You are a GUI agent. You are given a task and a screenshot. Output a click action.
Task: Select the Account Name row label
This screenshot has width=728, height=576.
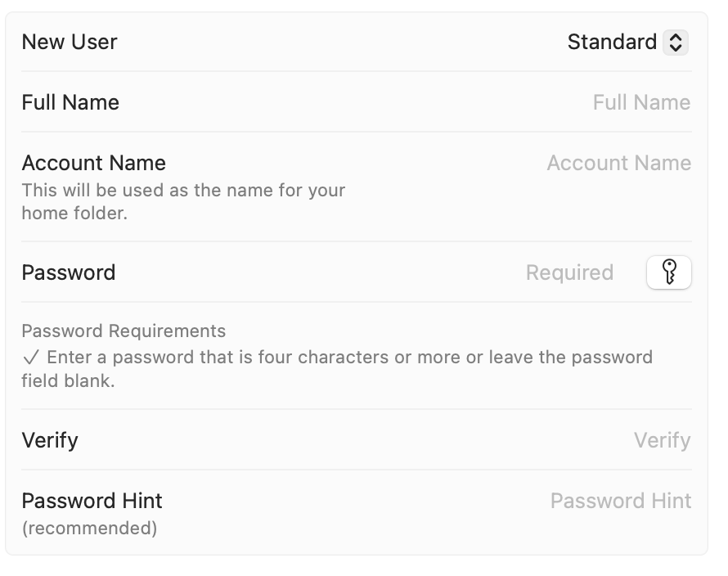[x=93, y=163]
